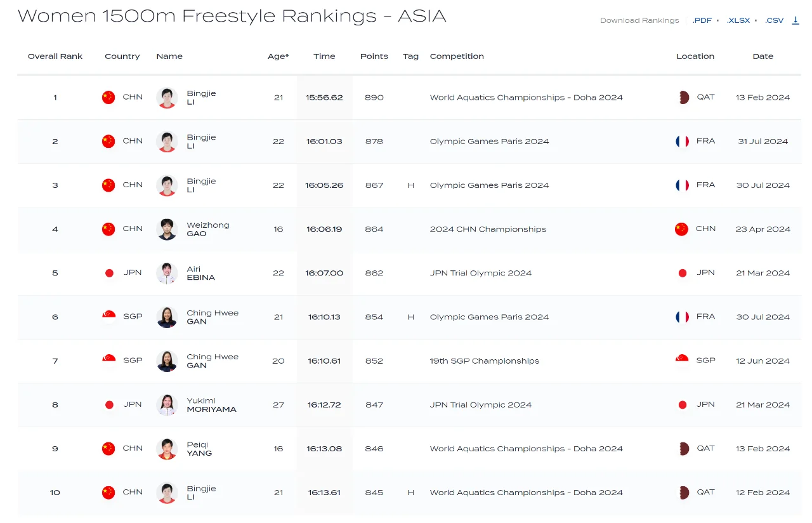The height and width of the screenshot is (523, 812).
Task: Select the time 16:12.72
Action: pos(324,405)
